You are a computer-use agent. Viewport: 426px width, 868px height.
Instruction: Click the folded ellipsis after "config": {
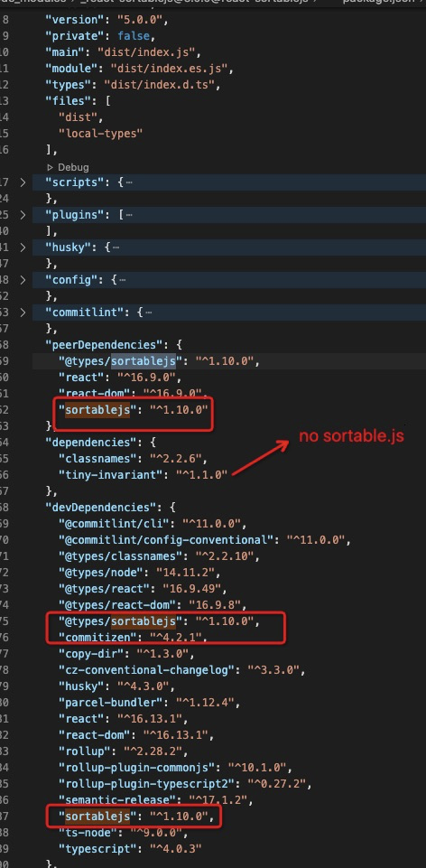click(122, 280)
